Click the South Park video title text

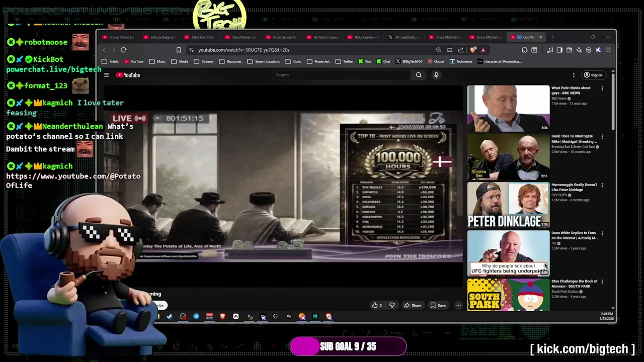(574, 284)
